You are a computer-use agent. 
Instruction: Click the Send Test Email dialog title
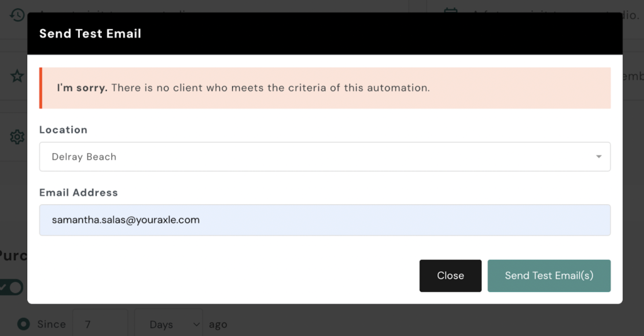point(90,34)
